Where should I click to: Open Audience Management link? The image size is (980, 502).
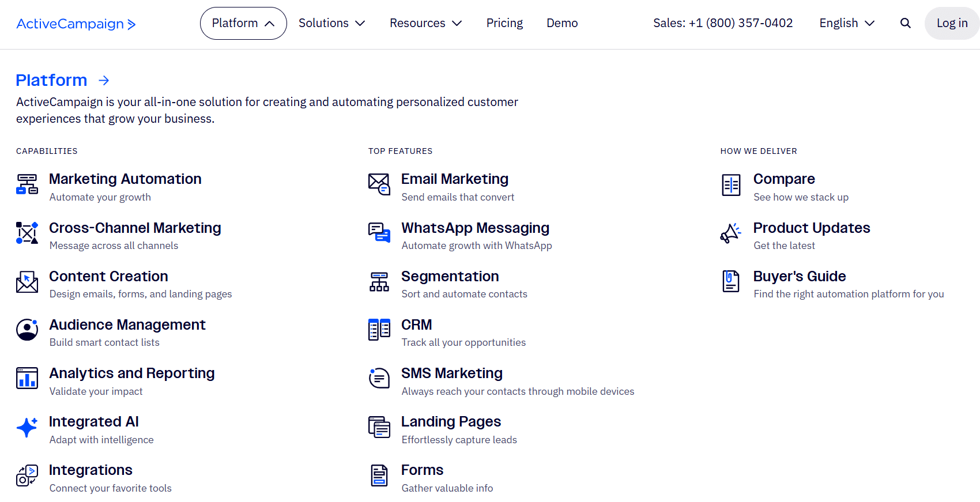(127, 325)
